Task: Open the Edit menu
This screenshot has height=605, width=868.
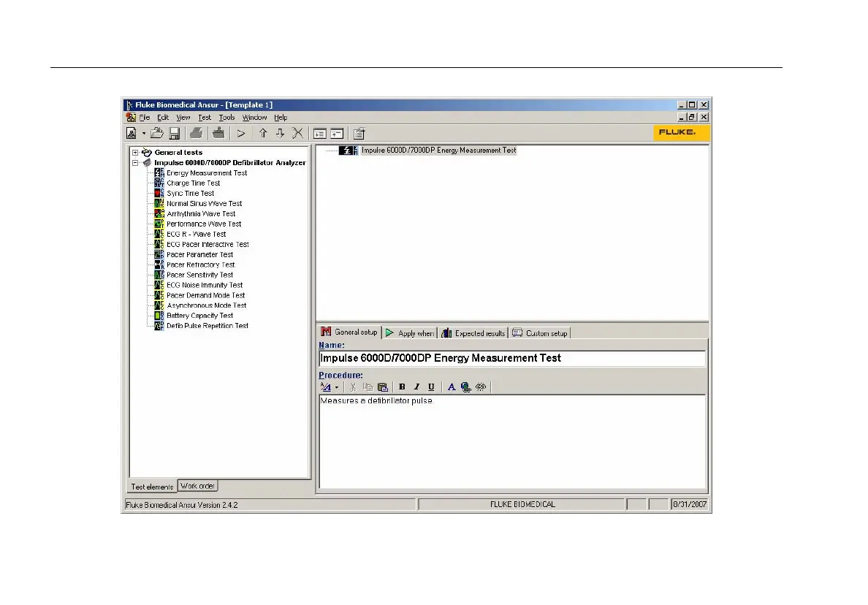Action: (163, 118)
